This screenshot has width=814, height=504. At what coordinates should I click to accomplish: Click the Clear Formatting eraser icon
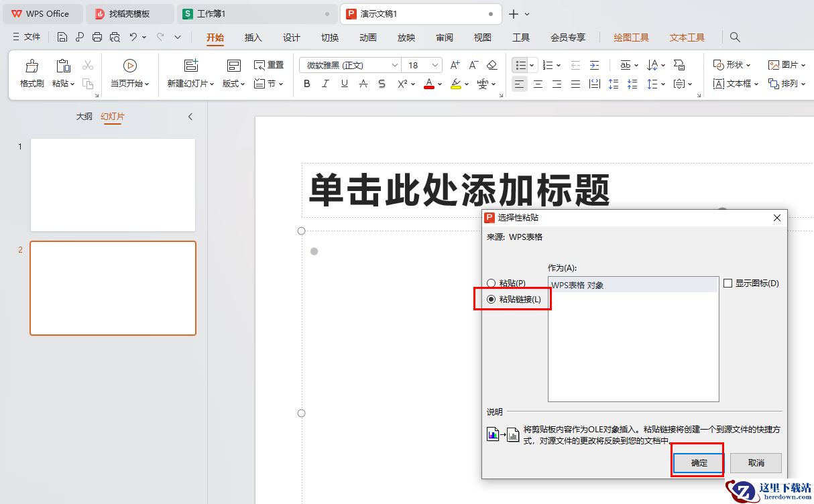(x=491, y=65)
